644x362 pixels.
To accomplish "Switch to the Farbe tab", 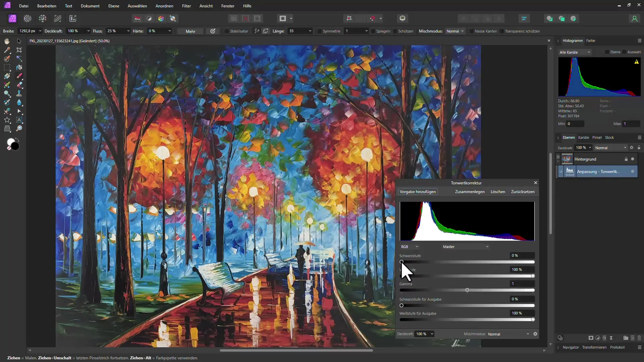I will point(591,41).
